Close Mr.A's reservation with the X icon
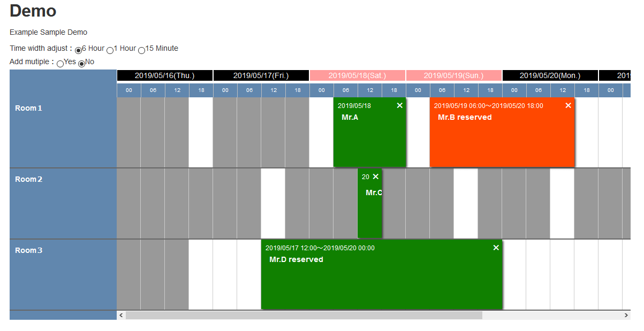Image resolution: width=644 pixels, height=331 pixels. 399,106
